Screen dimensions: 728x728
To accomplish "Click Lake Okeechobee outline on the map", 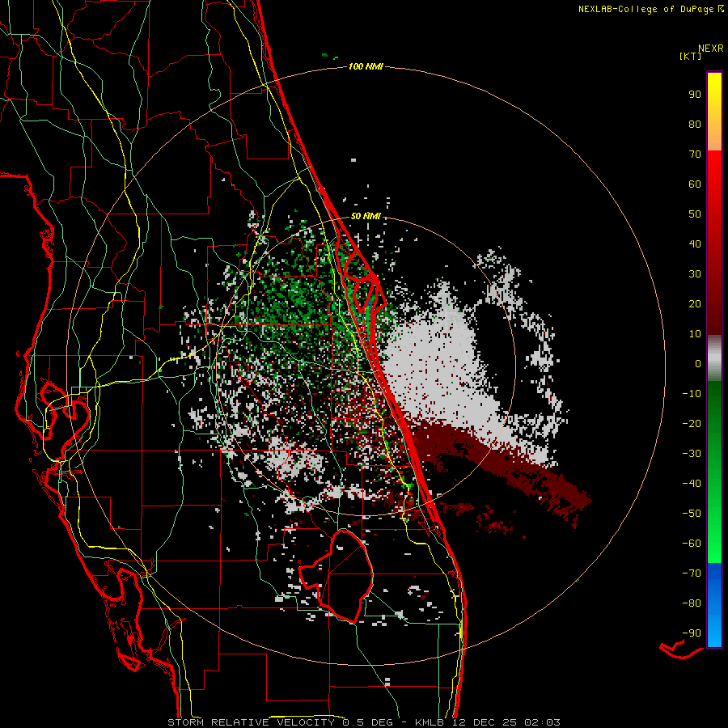I will pyautogui.click(x=336, y=577).
